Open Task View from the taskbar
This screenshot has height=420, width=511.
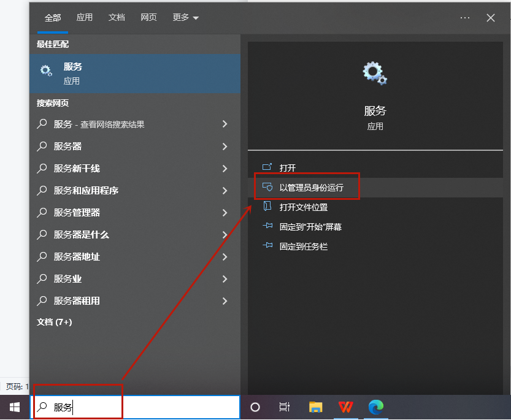click(x=284, y=407)
